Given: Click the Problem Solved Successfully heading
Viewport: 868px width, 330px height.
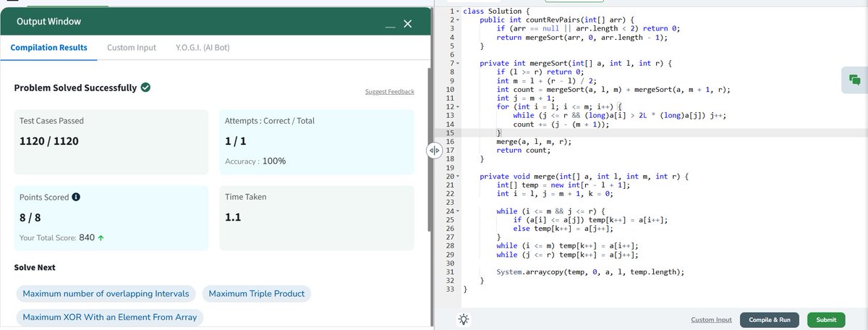Looking at the screenshot, I should 75,88.
